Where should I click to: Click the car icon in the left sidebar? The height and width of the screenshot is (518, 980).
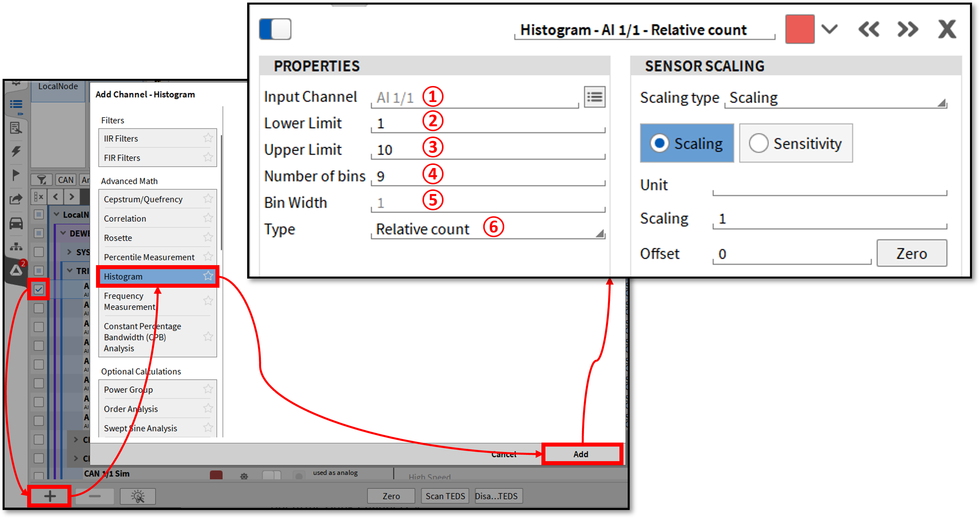pos(16,223)
